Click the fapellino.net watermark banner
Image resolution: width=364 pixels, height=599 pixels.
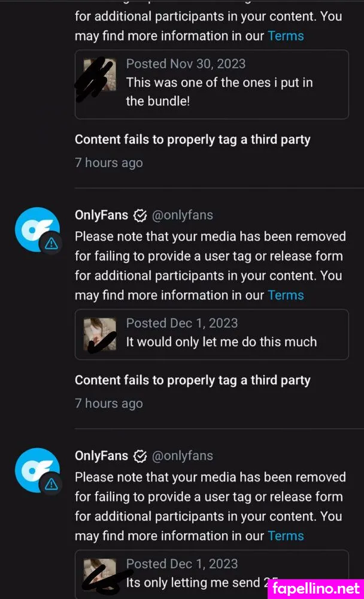point(316,589)
